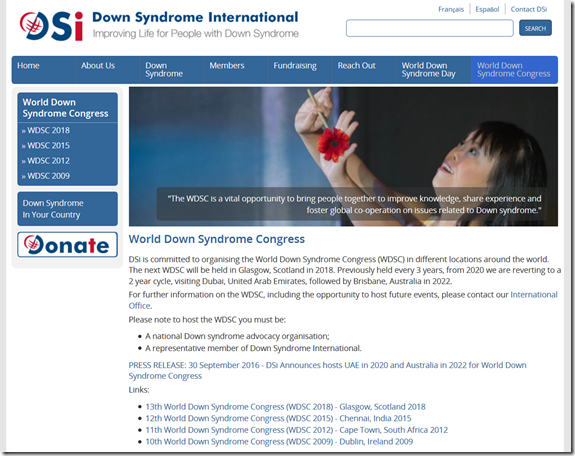Click the sidebar World Down Syndrome Congress heading
Screen dimensions: 575x456
coord(66,108)
